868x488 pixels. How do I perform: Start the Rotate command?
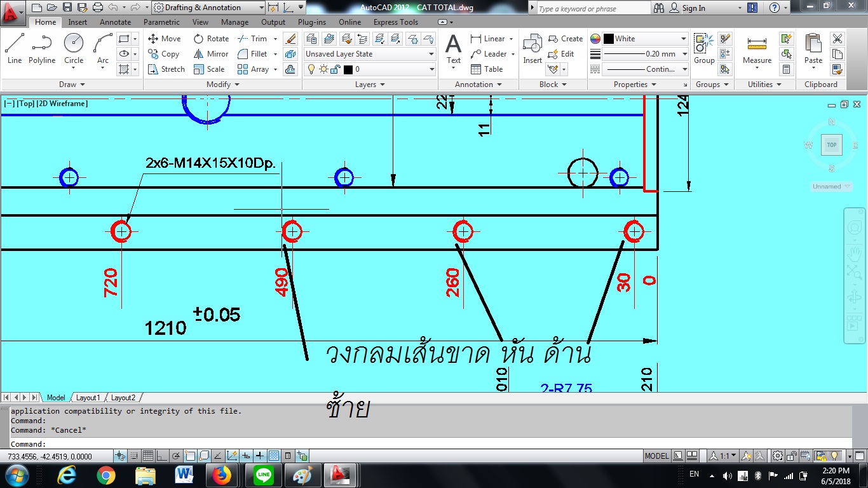click(x=212, y=39)
